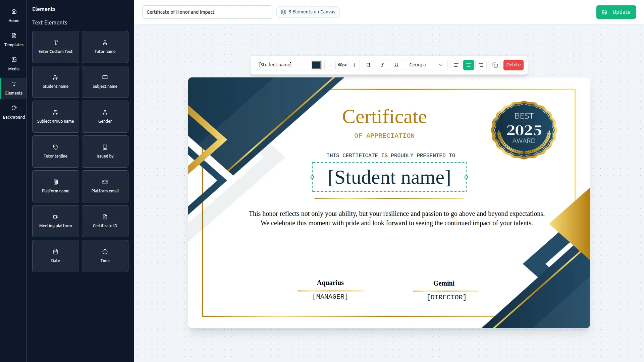The image size is (644, 362).
Task: Add the Issued by element
Action: [x=105, y=152]
